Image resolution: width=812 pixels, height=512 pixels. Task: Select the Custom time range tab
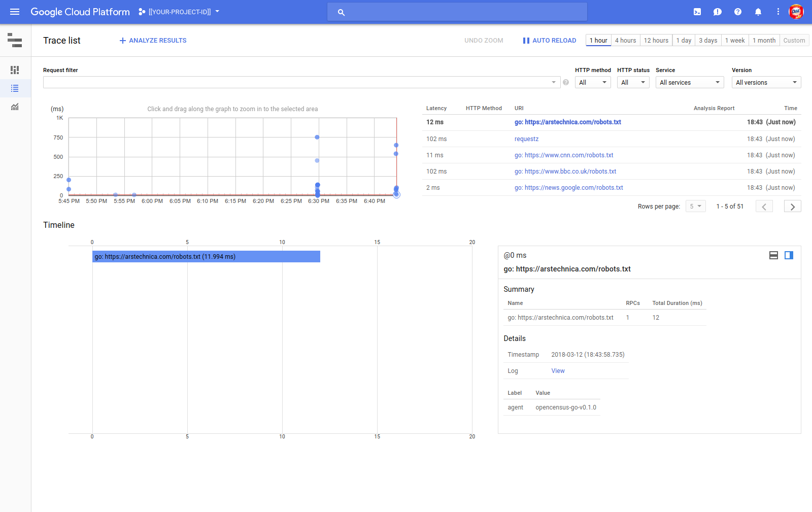tap(794, 40)
